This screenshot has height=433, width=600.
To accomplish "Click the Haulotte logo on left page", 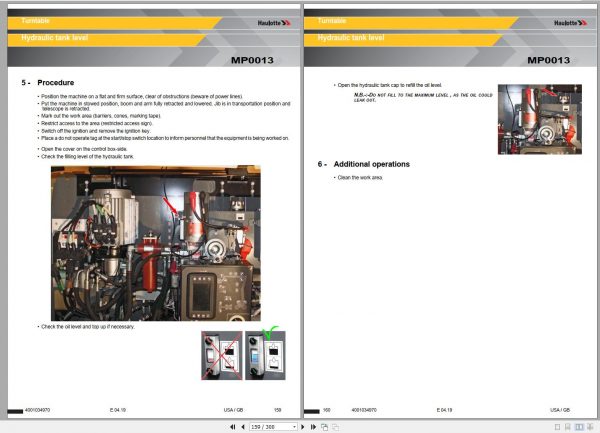I will (x=274, y=23).
